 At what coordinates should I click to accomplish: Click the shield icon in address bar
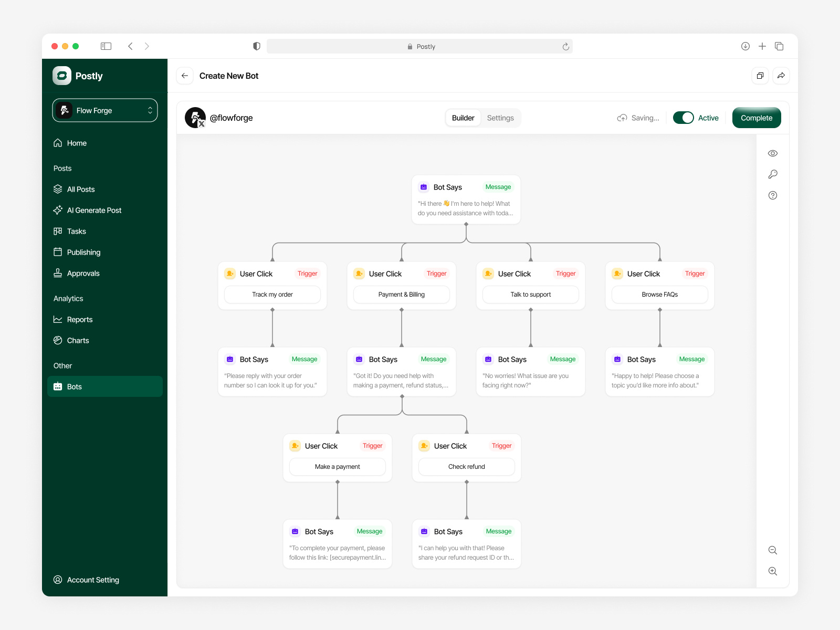[x=256, y=46]
